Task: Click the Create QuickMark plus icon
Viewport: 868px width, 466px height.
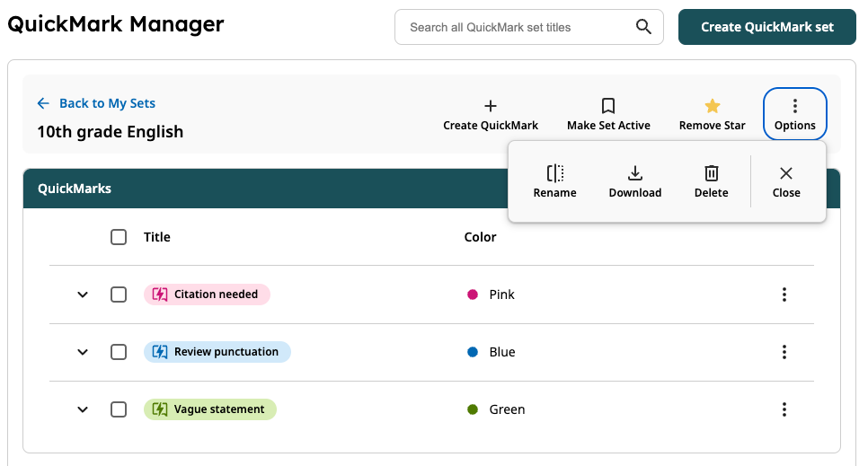Action: (x=491, y=106)
